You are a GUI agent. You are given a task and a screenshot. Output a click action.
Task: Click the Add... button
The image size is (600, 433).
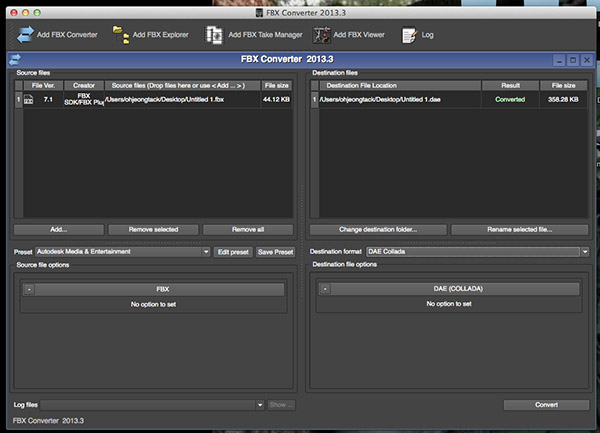(x=59, y=230)
